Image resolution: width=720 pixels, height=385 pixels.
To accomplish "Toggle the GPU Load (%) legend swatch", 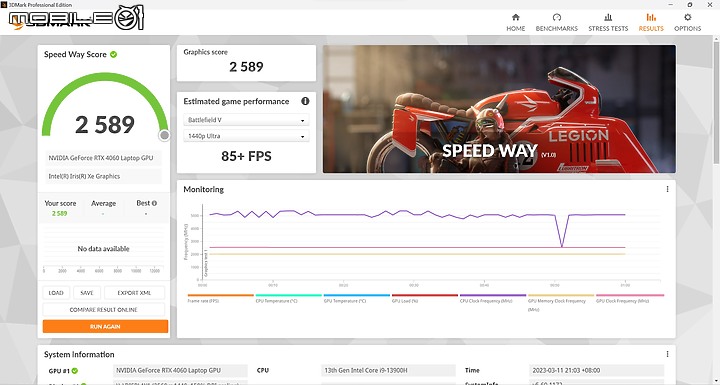I will tap(425, 295).
